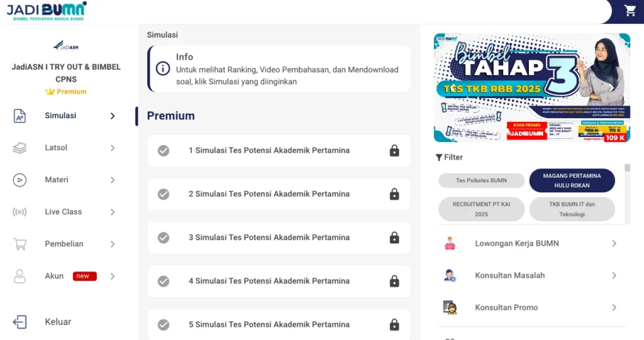Click the Konsultan Promo avatar icon
The width and height of the screenshot is (644, 340).
pyautogui.click(x=450, y=307)
